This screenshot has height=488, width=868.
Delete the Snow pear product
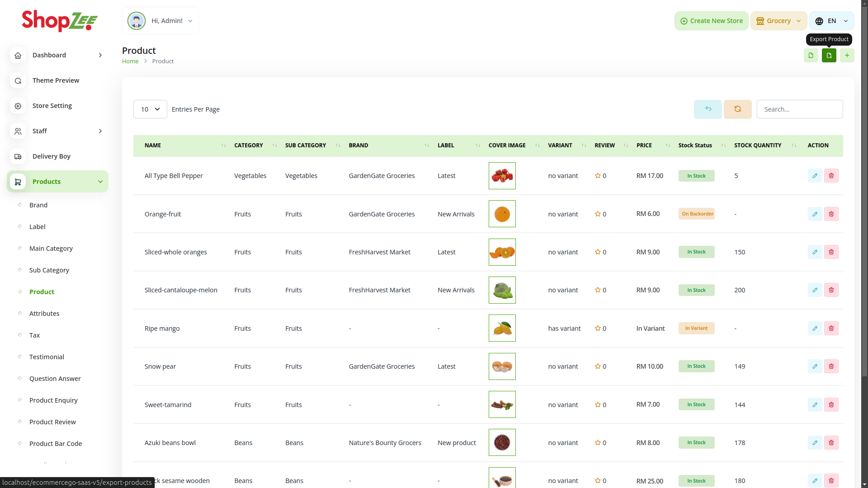831,366
